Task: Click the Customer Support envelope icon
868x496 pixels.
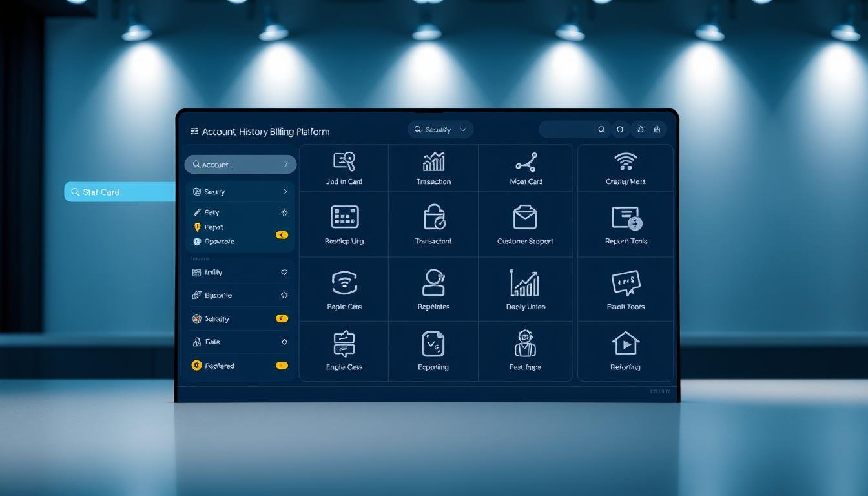Action: [525, 218]
